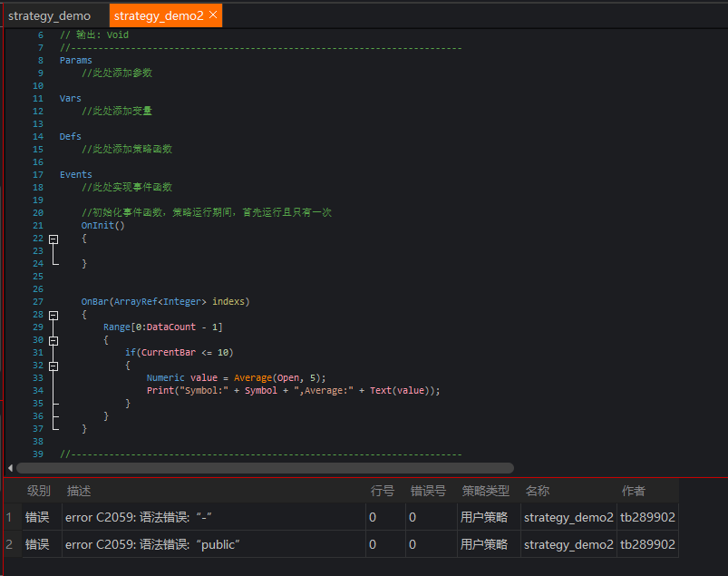Click line number 27 in the gutter
This screenshot has width=728, height=576.
[x=37, y=302]
